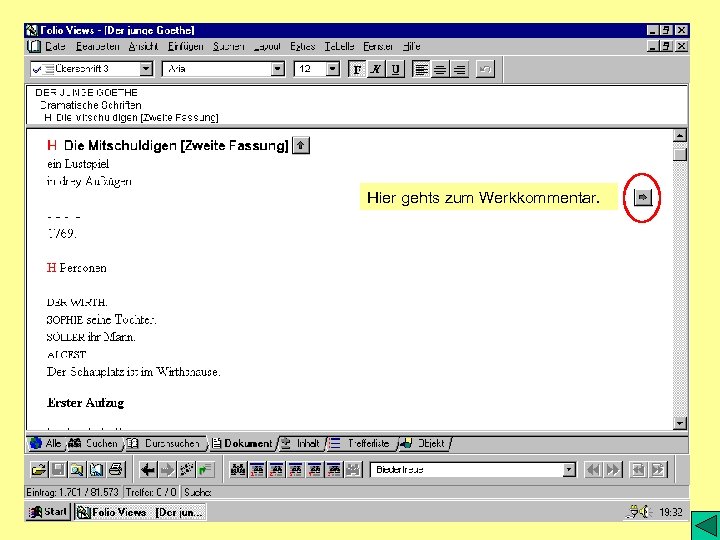Click the gray double left arrow button

pyautogui.click(x=593, y=470)
